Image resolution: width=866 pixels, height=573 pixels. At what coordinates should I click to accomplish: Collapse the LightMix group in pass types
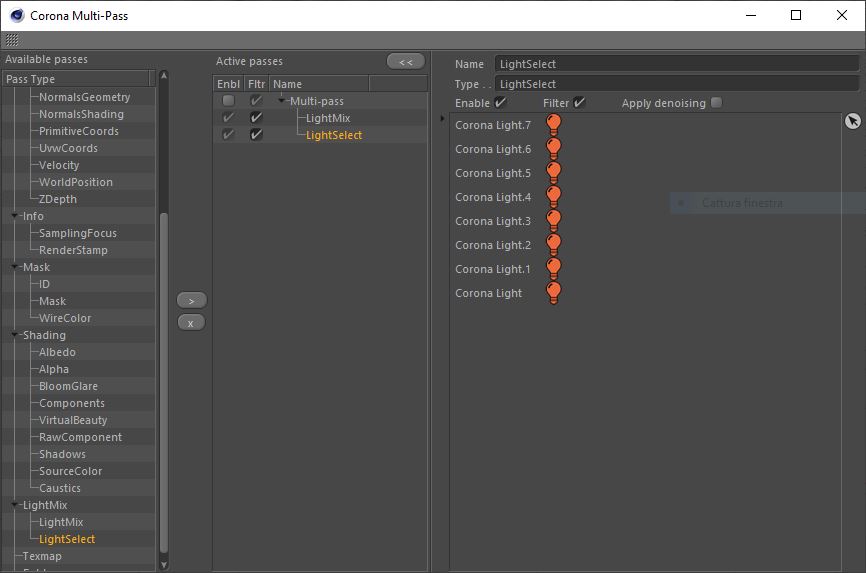[x=15, y=505]
